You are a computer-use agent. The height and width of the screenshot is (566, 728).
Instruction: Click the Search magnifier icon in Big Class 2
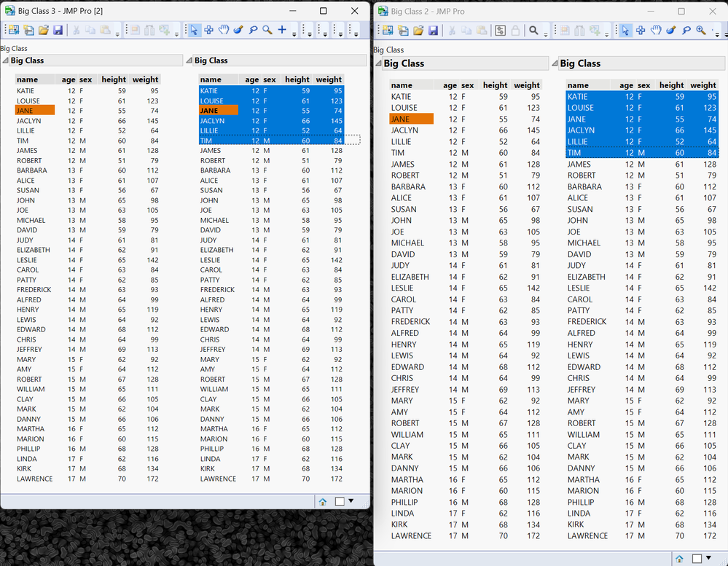[x=534, y=31]
